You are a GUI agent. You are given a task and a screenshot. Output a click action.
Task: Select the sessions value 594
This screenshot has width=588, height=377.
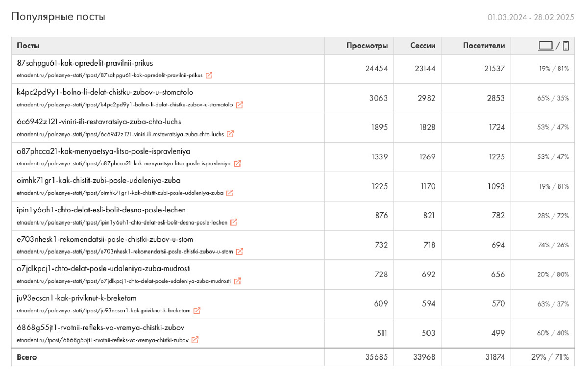(429, 304)
